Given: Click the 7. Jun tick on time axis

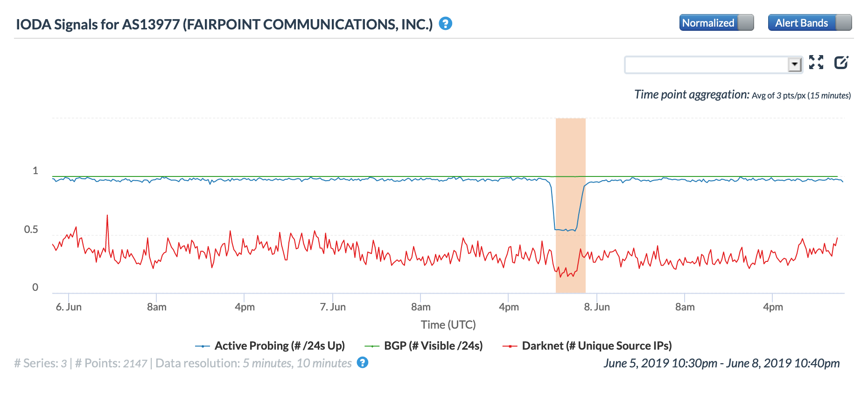Looking at the screenshot, I should 333,307.
